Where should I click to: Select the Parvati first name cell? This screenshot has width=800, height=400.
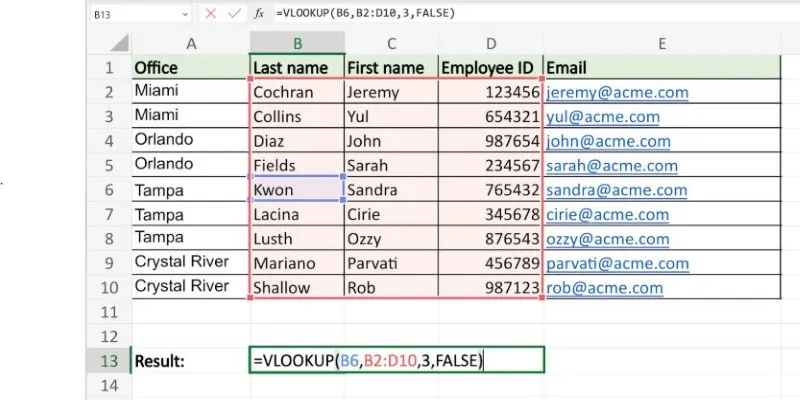pos(391,263)
